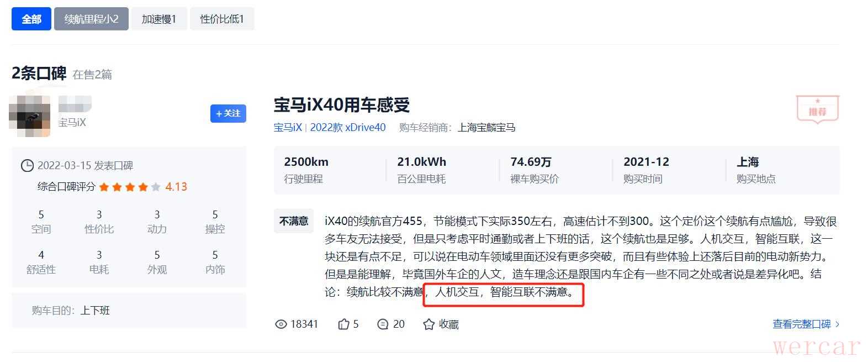The image size is (868, 362).
Task: Open the review title 宝马iX40用车感受
Action: [x=342, y=105]
